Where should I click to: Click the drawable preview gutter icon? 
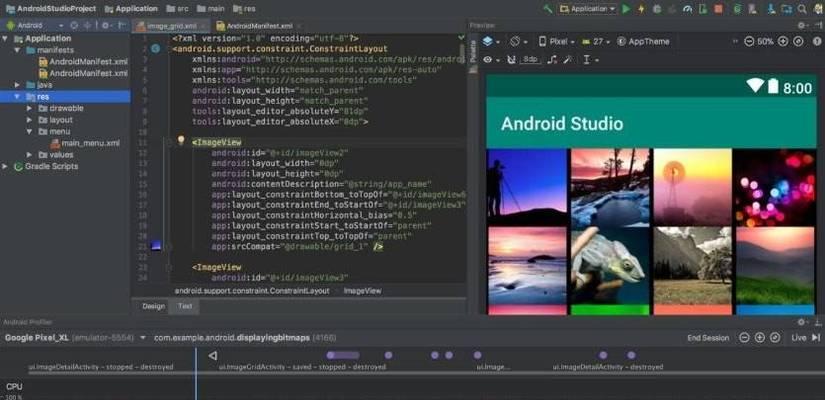click(156, 245)
